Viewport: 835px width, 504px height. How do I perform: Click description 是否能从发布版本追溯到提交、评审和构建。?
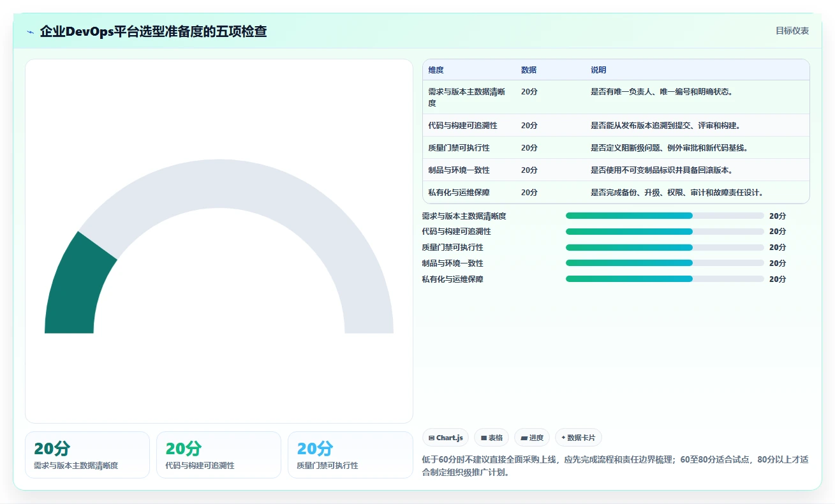pos(666,126)
